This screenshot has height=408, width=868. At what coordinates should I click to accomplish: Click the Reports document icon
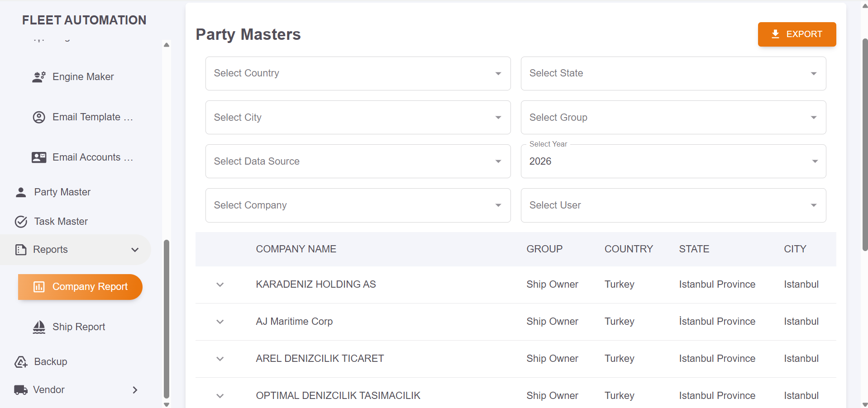21,249
